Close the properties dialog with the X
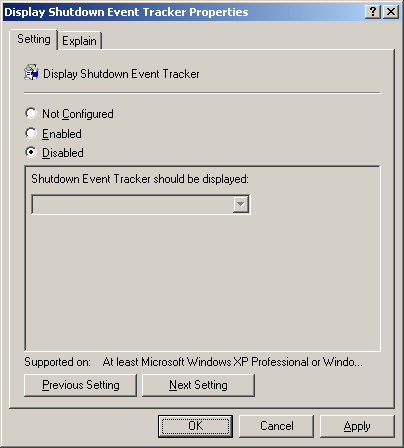This screenshot has height=448, width=404. click(391, 12)
